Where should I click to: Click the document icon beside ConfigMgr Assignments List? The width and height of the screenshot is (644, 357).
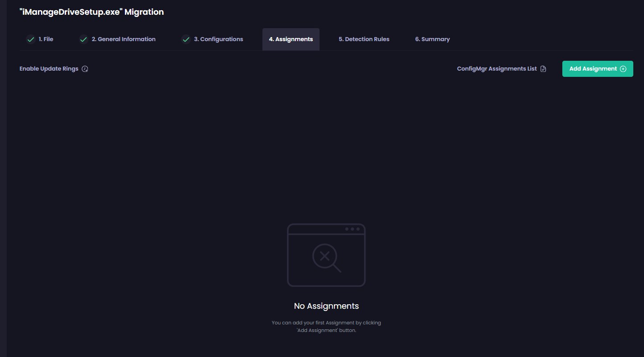tap(543, 69)
